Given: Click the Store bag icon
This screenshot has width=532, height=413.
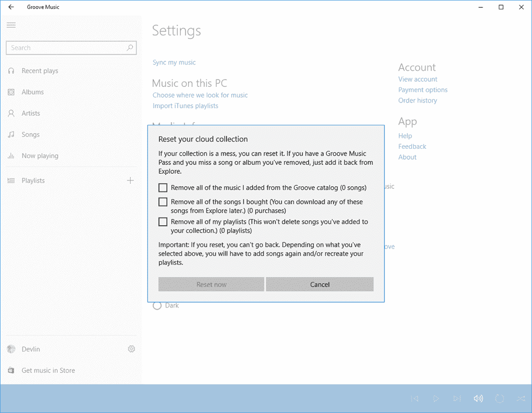Looking at the screenshot, I should 11,370.
